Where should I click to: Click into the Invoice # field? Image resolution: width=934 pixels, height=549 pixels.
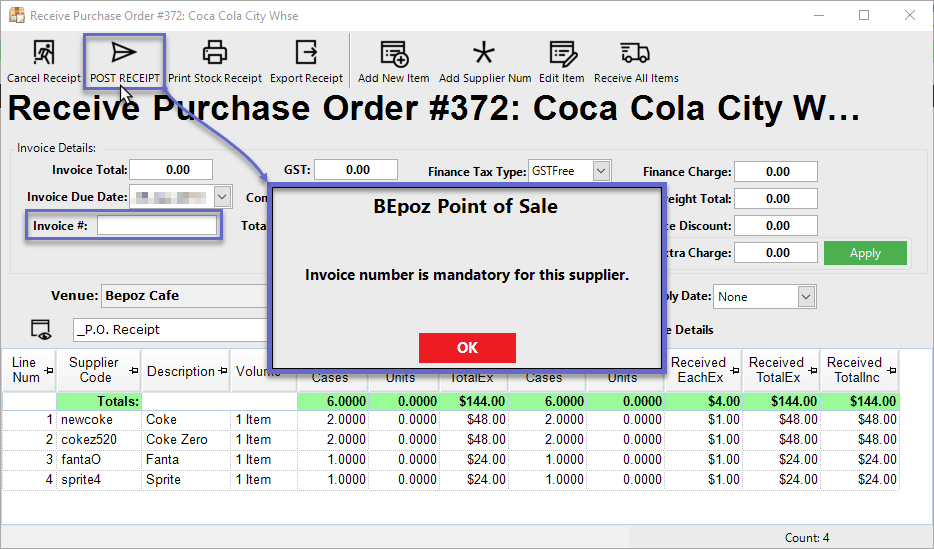click(157, 226)
